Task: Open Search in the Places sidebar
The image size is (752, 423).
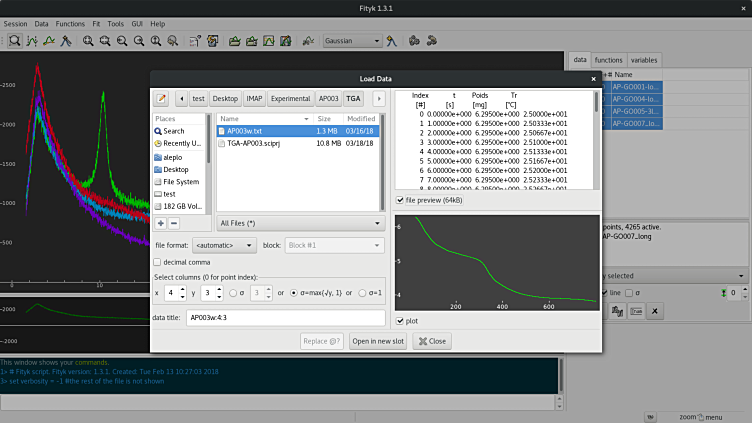Action: (x=173, y=131)
